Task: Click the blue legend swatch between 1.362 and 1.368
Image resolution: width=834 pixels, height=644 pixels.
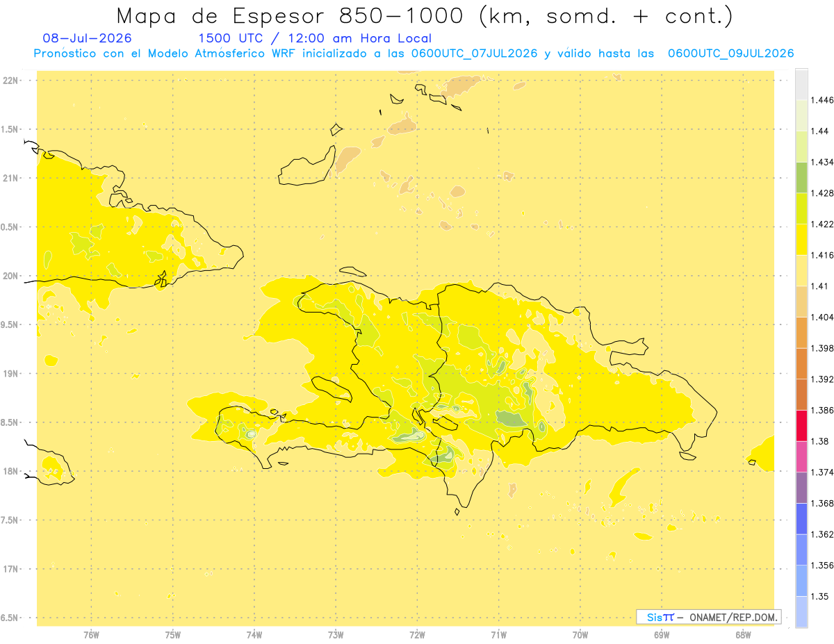Action: (801, 519)
